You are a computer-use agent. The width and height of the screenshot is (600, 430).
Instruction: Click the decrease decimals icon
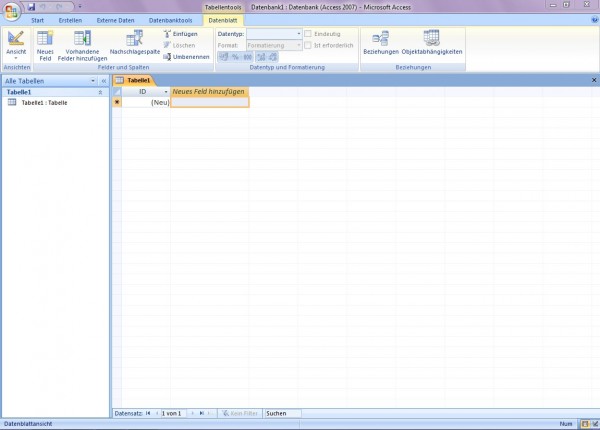[273, 57]
